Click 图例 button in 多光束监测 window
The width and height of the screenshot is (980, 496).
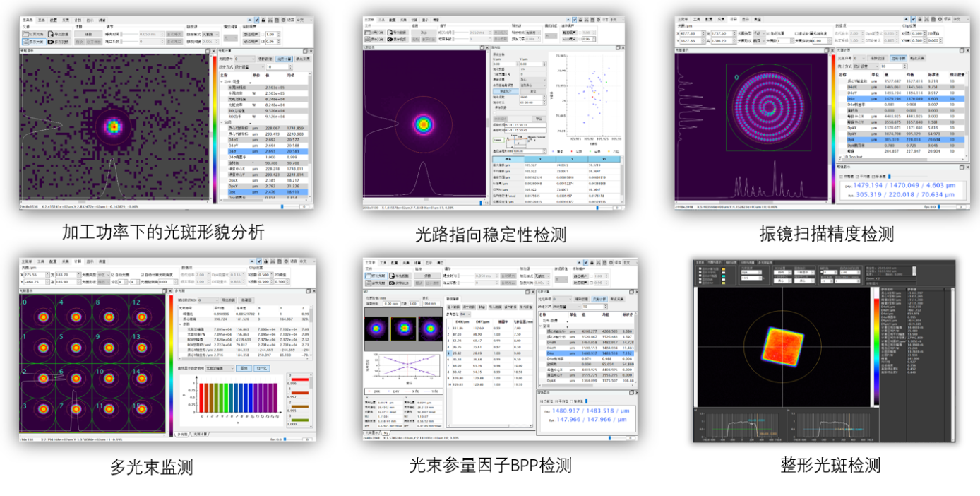(x=244, y=368)
